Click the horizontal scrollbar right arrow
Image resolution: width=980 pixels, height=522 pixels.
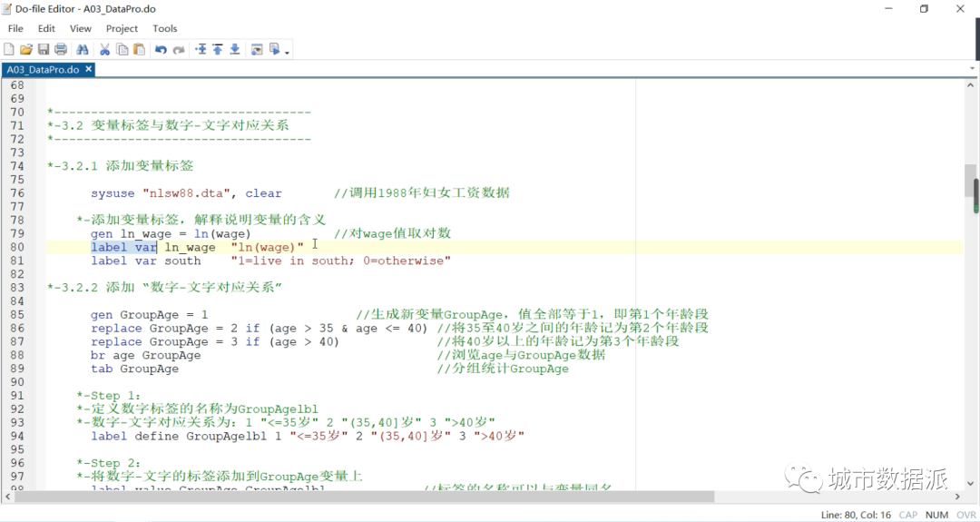click(957, 497)
